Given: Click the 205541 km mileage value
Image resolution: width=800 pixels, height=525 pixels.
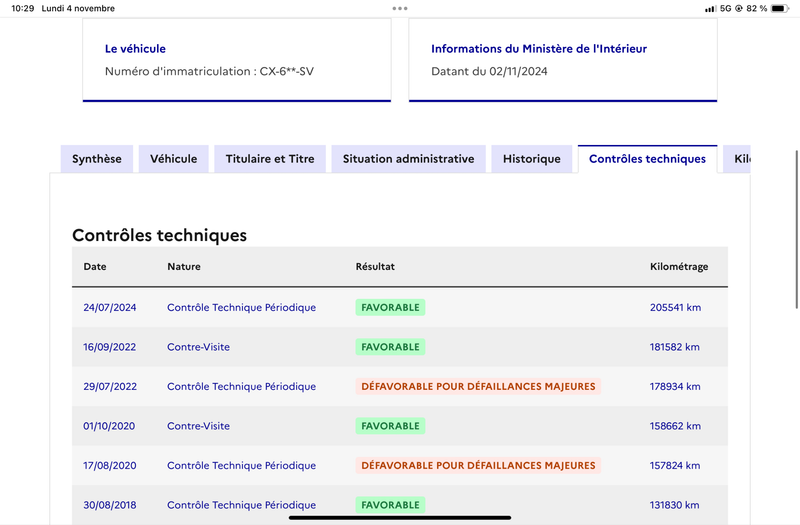Looking at the screenshot, I should (676, 307).
